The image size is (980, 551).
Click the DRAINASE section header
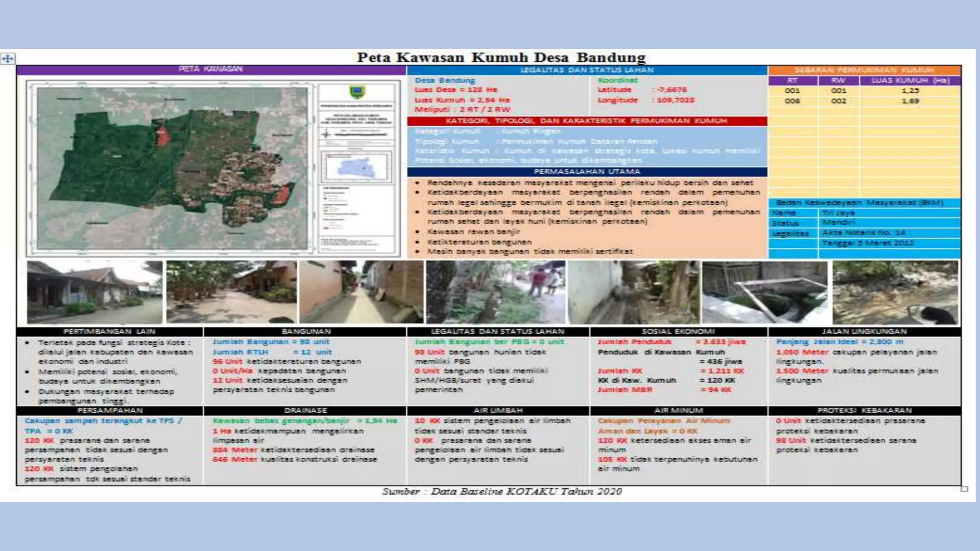coord(305,410)
